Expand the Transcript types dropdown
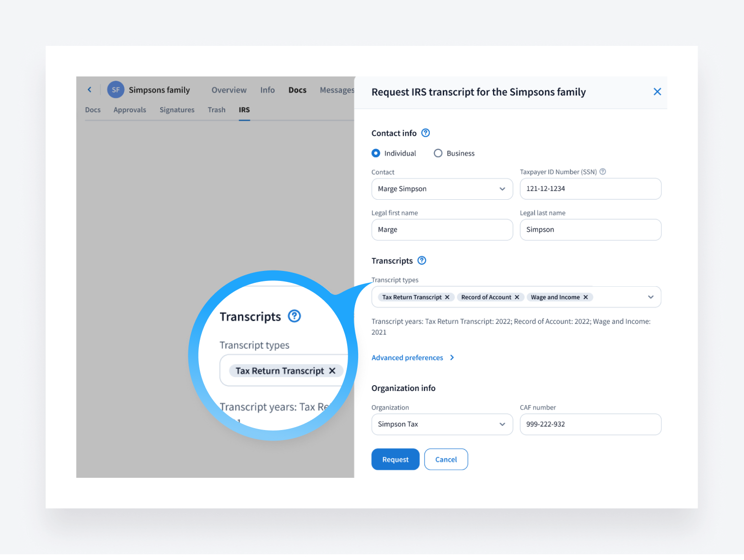The width and height of the screenshot is (744, 560). point(650,297)
